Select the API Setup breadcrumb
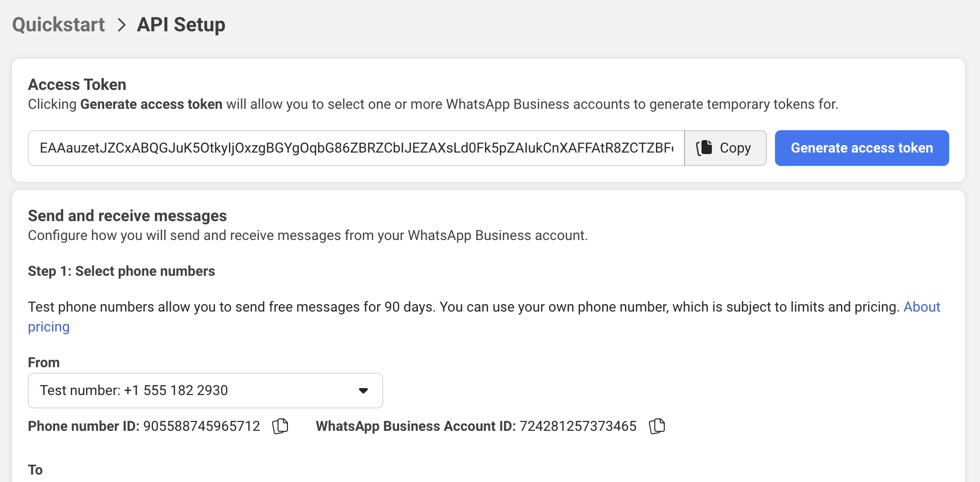 coord(181,25)
